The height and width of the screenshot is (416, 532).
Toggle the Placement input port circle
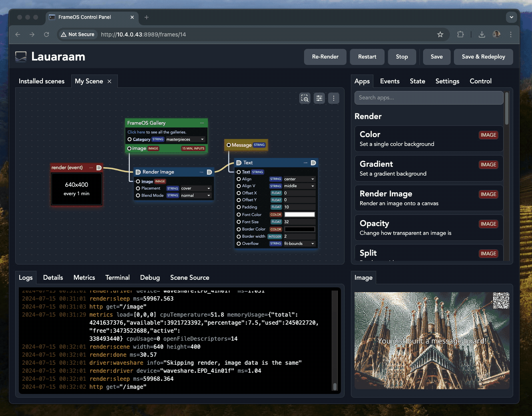[x=138, y=188]
